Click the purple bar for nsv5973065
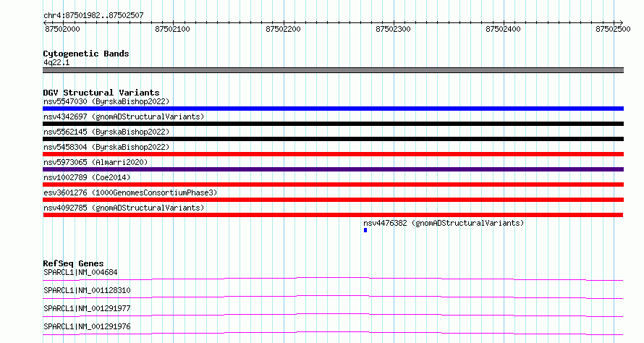This screenshot has width=644, height=343. 333,169
